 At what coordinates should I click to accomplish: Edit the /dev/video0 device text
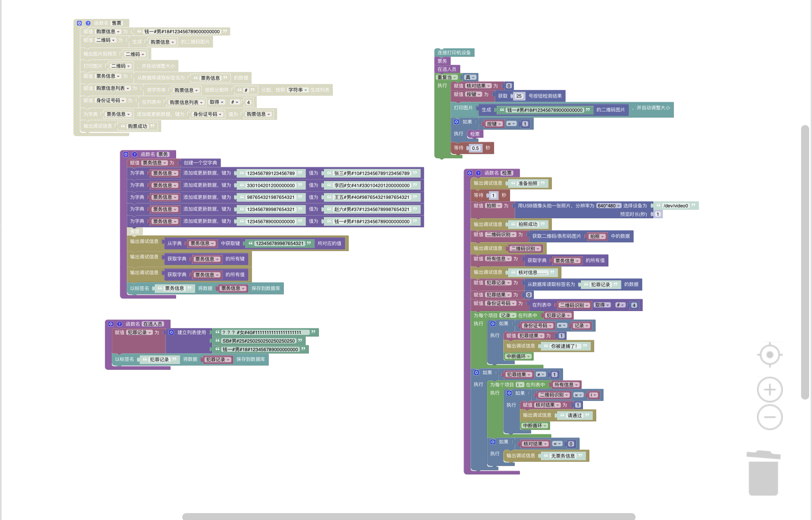click(676, 206)
